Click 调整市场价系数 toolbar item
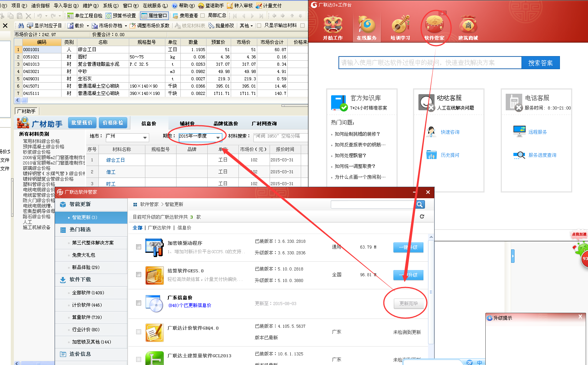Screen dimensions: 588x365 pyautogui.click(x=150, y=26)
